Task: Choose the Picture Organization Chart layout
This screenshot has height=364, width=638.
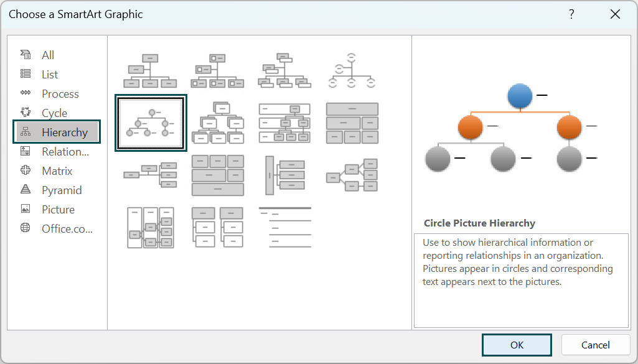Action: point(218,71)
